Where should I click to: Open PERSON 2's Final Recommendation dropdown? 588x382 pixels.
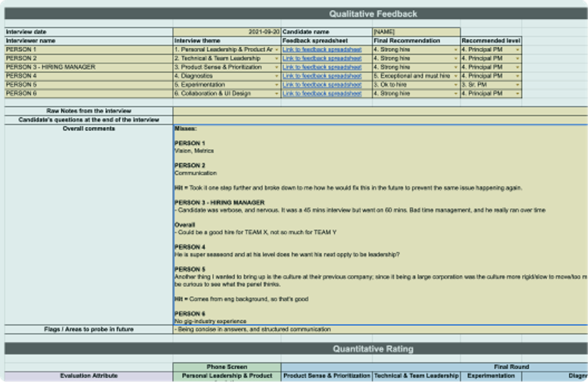[x=456, y=58]
